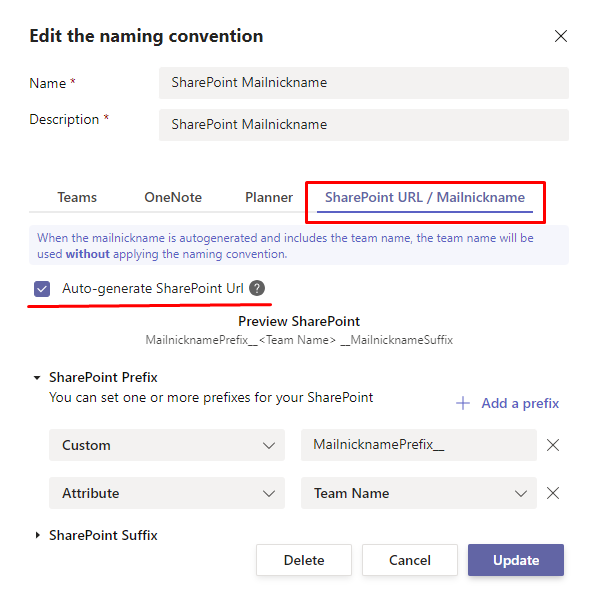Click the Add a prefix link
Screen dimensions: 596x608
pos(520,403)
